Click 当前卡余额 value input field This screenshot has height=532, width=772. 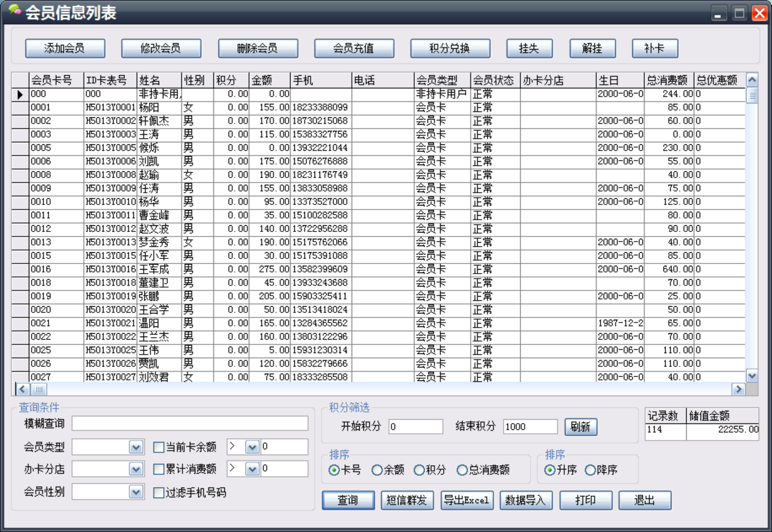click(x=284, y=447)
